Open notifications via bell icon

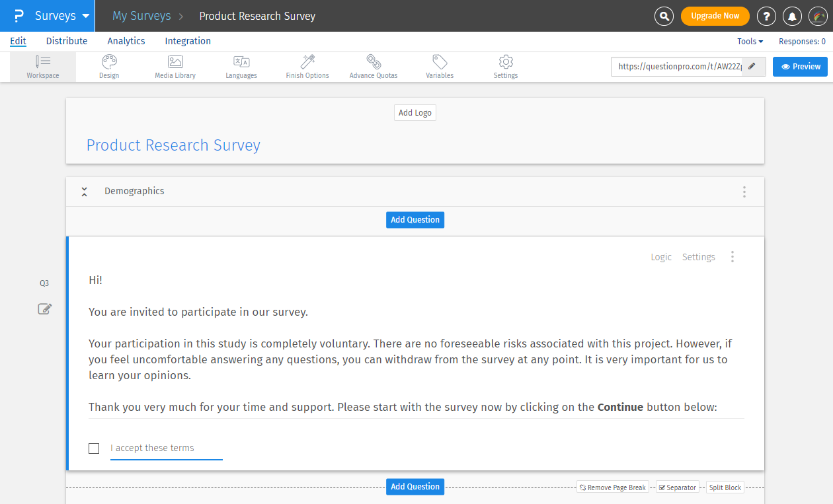[792, 16]
